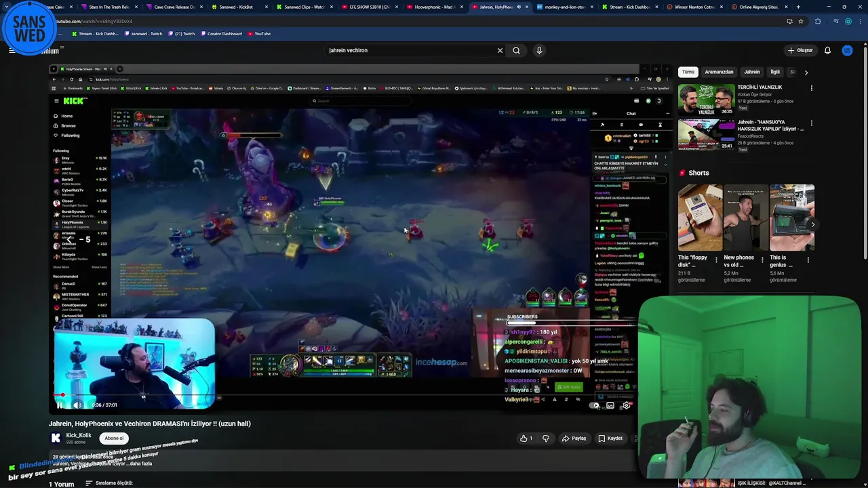This screenshot has height=488, width=868.
Task: Open the browser three-dot menu
Action: 860,21
